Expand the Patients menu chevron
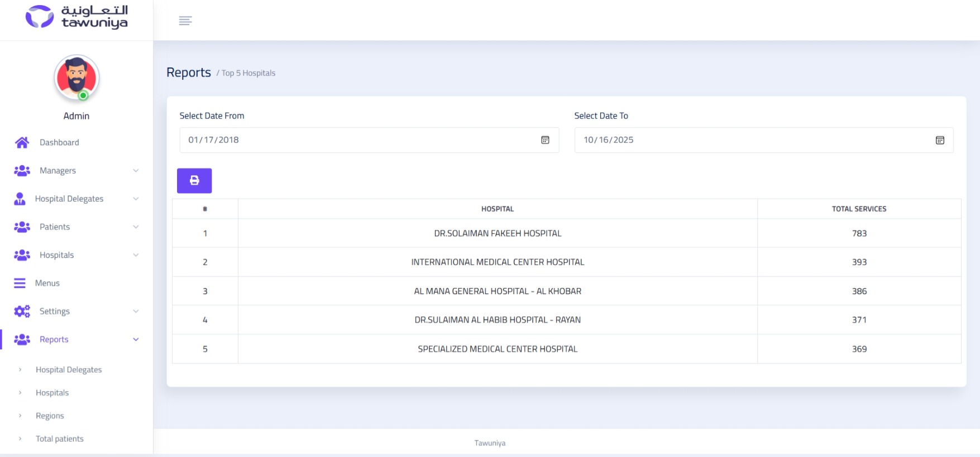This screenshot has width=980, height=457. point(136,227)
